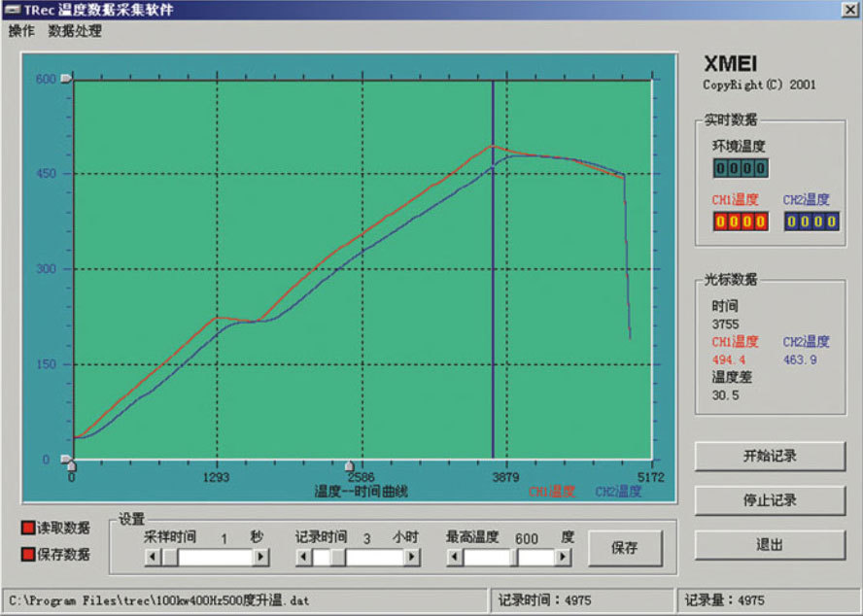Click the blue CH2温度 realtime display

click(x=811, y=222)
